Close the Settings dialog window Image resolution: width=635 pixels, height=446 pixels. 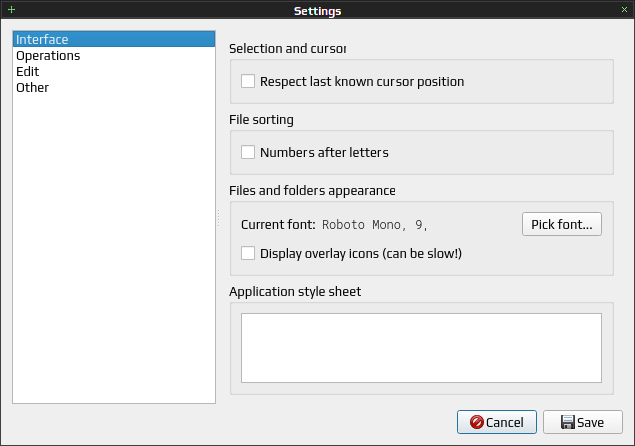(x=624, y=9)
